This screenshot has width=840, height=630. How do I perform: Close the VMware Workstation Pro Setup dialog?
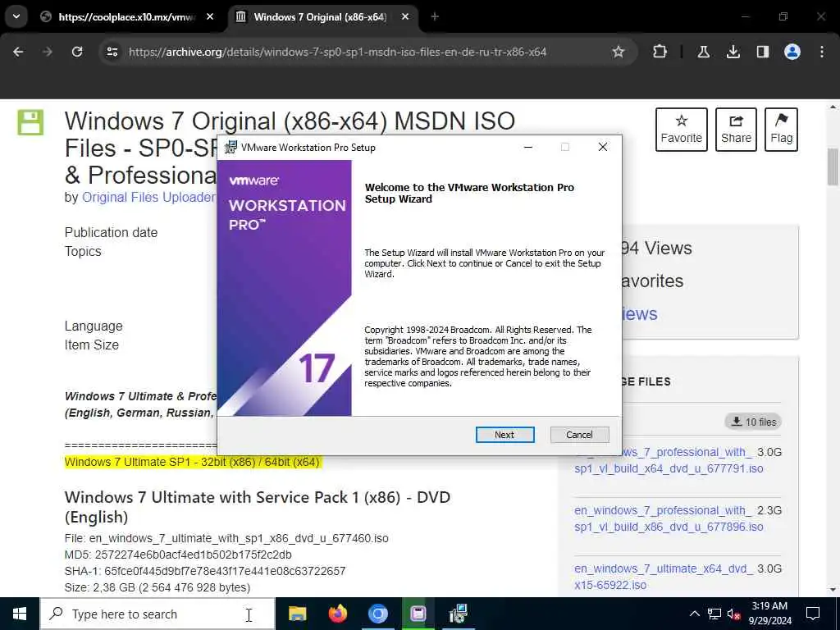[603, 147]
